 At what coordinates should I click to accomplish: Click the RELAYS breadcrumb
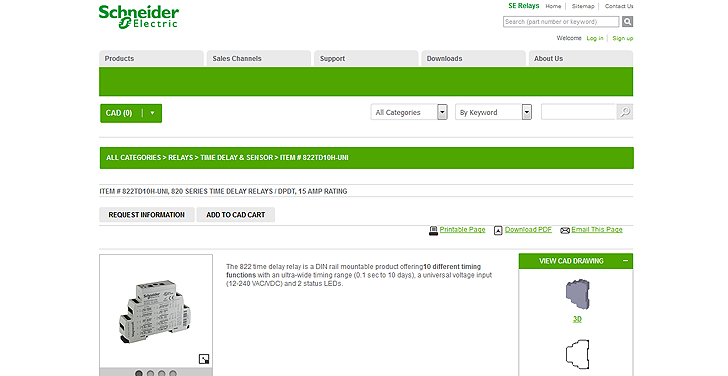point(181,157)
